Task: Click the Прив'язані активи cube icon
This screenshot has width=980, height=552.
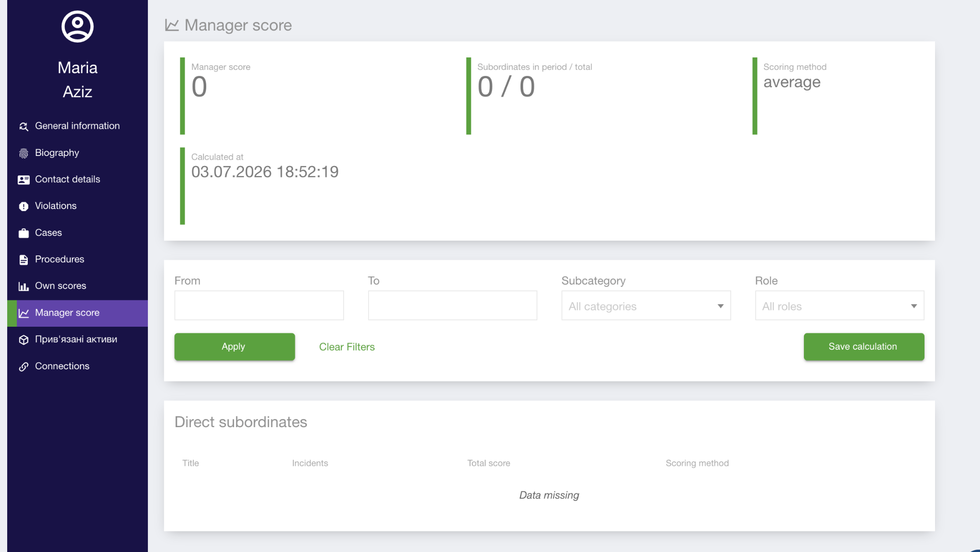Action: coord(23,340)
